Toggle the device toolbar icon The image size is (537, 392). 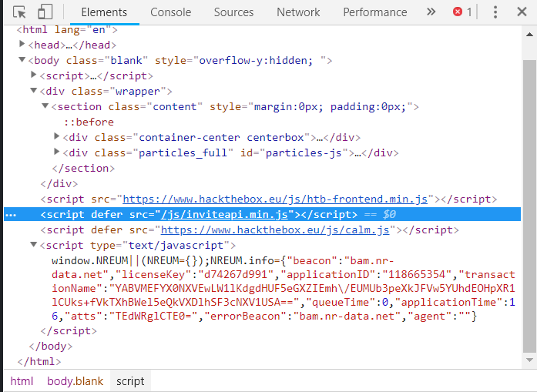45,12
